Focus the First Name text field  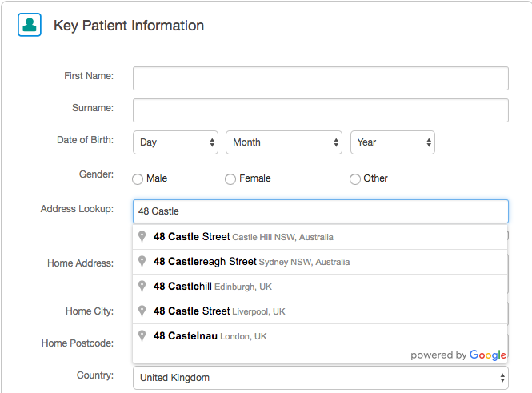click(x=321, y=78)
